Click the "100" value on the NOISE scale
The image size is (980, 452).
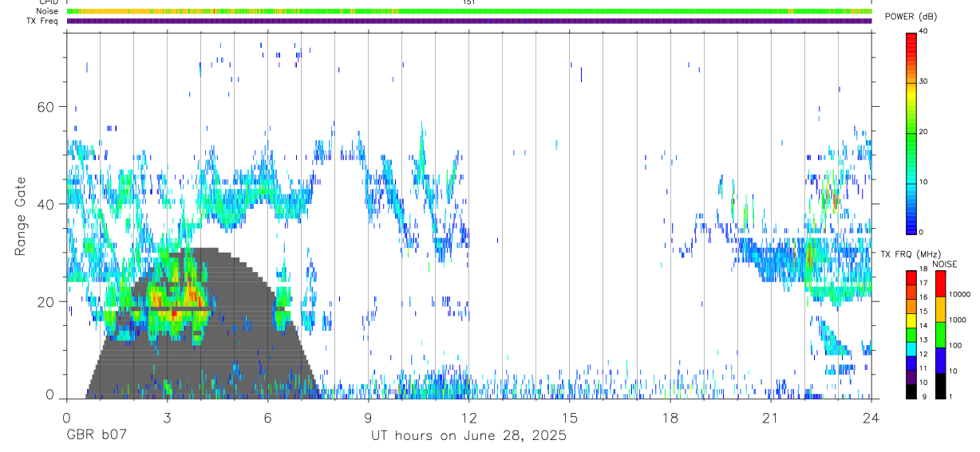tap(957, 346)
